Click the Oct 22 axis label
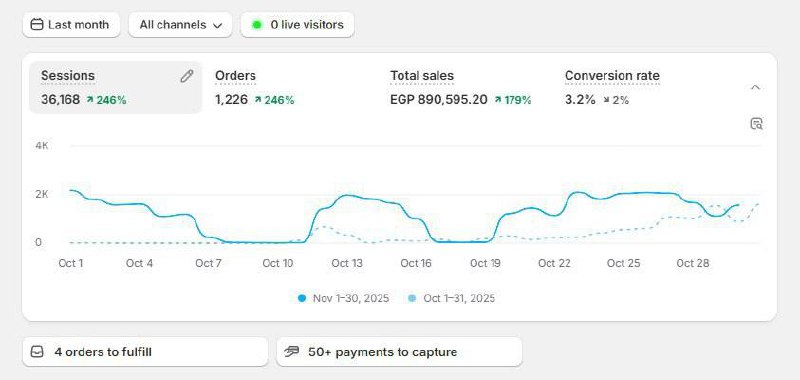Screen dimensions: 800x380 pyautogui.click(x=554, y=263)
